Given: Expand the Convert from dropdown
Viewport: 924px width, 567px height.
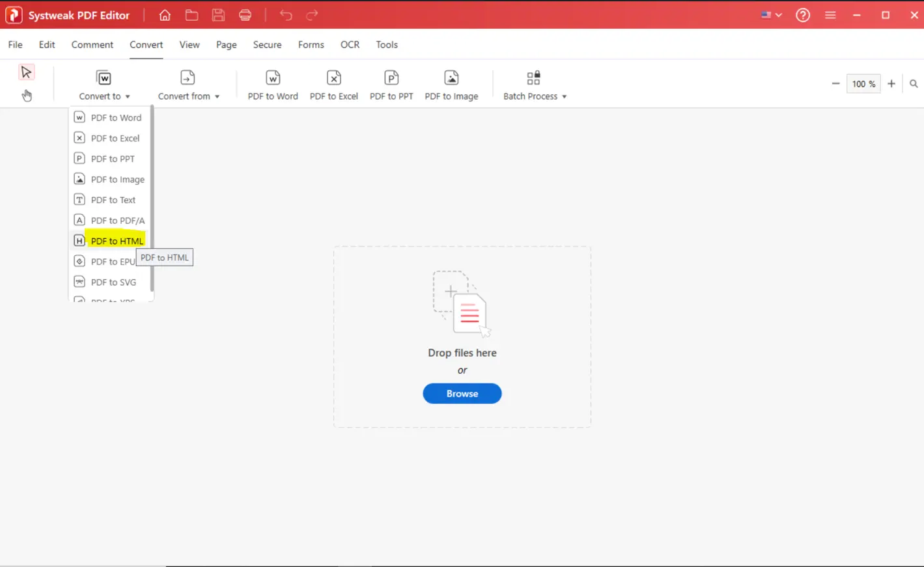Looking at the screenshot, I should (188, 85).
